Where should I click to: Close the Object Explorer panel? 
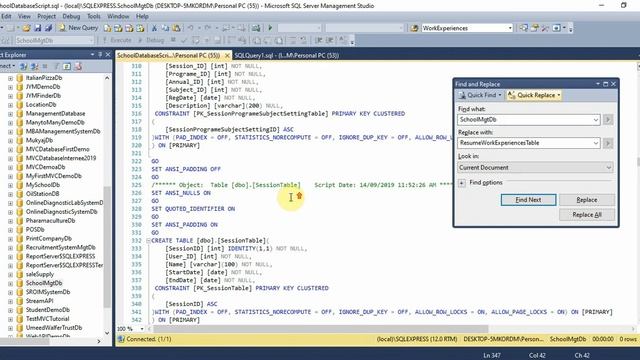108,54
